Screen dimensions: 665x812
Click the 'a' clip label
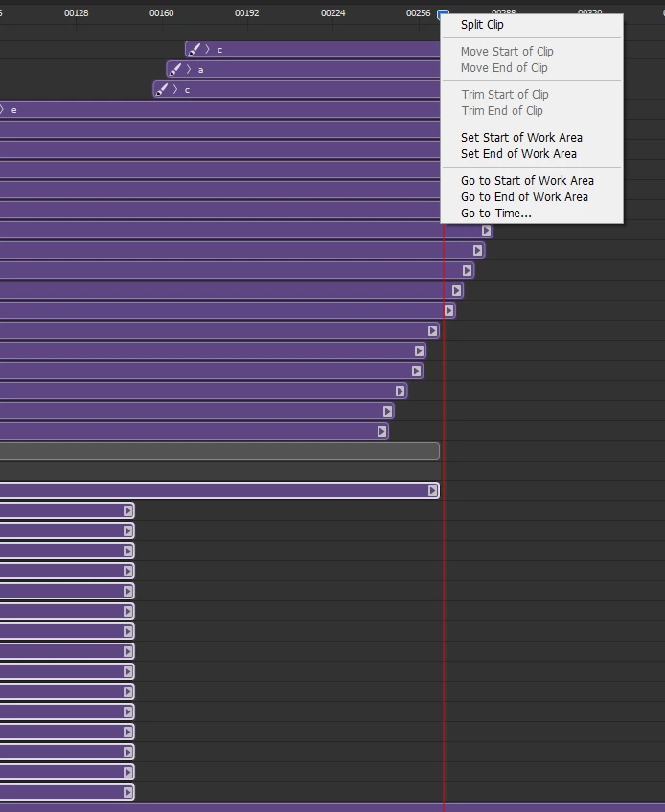click(x=200, y=70)
